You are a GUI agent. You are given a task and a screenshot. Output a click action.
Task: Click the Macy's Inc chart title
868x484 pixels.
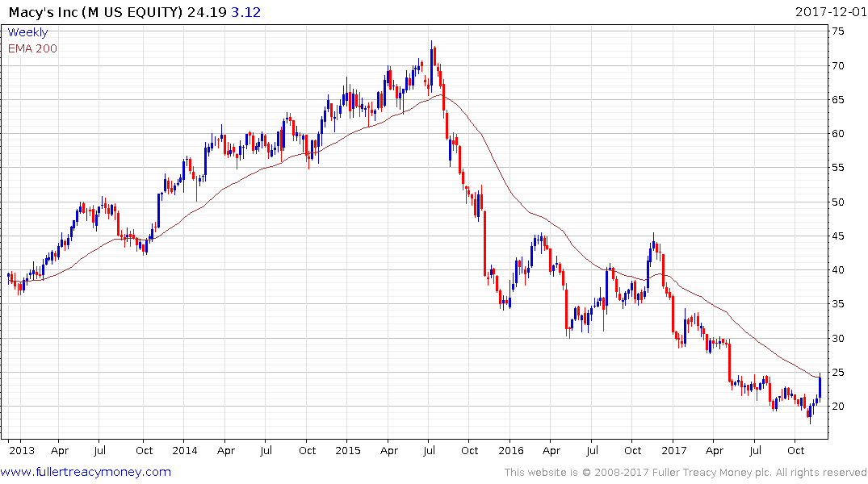[x=95, y=12]
